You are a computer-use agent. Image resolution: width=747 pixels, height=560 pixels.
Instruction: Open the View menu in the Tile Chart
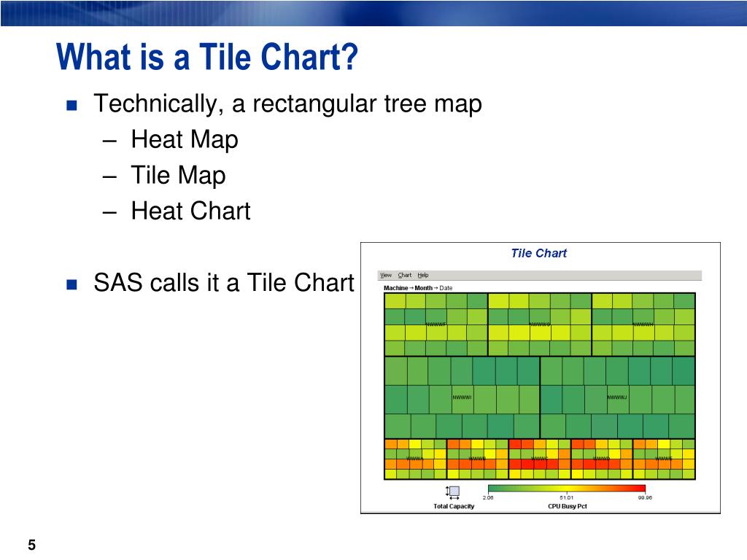coord(385,275)
